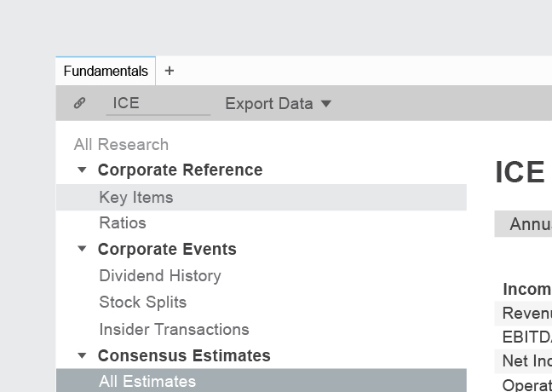Select Key Items in the sidebar
This screenshot has width=552, height=392.
[262, 197]
